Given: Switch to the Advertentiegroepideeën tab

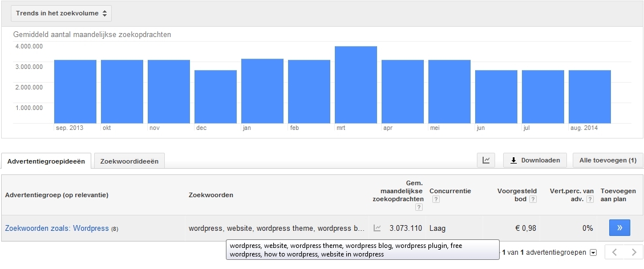Looking at the screenshot, I should coord(46,161).
